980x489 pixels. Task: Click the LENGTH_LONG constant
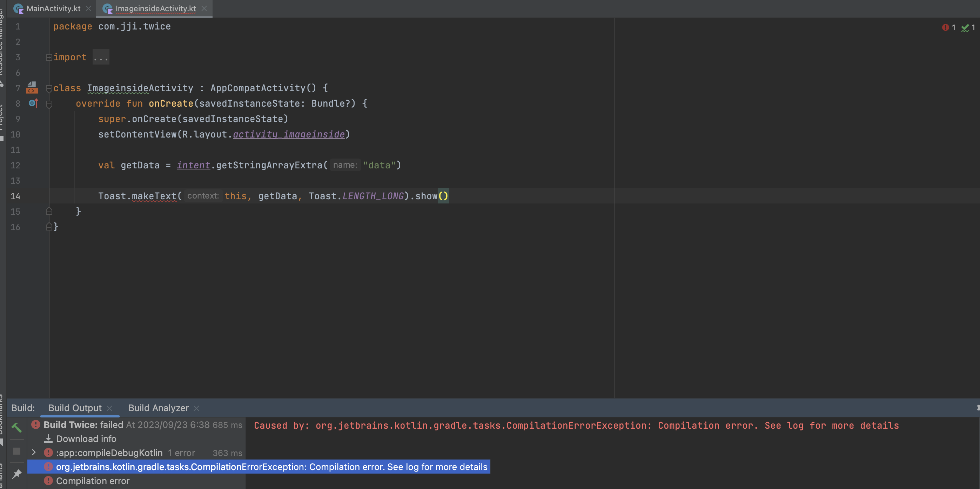[x=373, y=196]
